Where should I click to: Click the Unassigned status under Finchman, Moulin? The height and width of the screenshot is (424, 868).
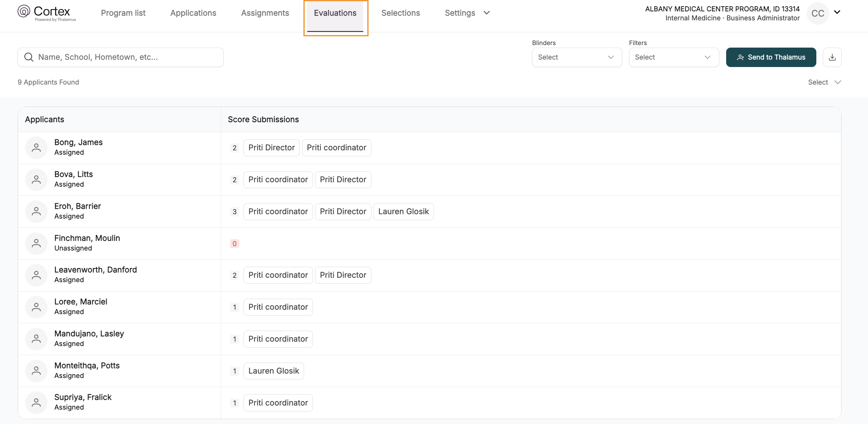(x=73, y=248)
